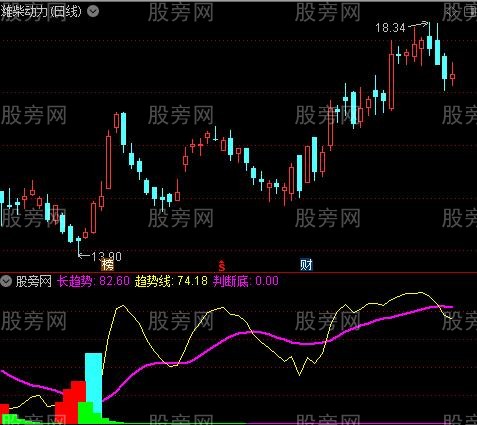477x425 pixels.
Task: Select the tall cyan bar in indicator panel
Action: tap(94, 383)
